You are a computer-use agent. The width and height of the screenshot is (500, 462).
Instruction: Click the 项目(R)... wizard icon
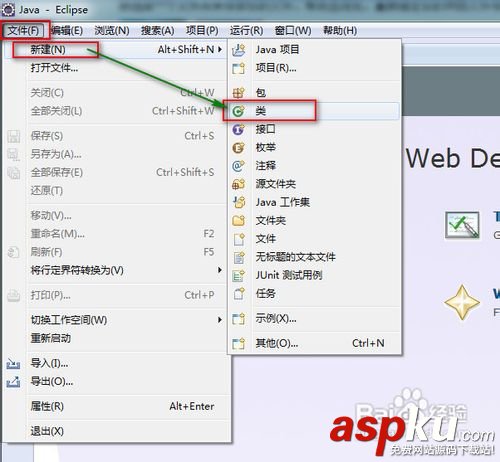pos(239,68)
